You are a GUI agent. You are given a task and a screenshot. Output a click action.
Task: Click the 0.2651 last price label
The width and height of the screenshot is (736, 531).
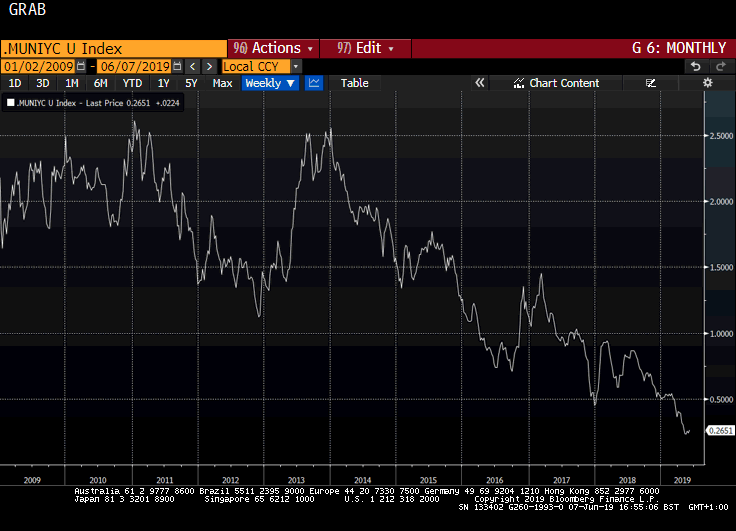[721, 431]
